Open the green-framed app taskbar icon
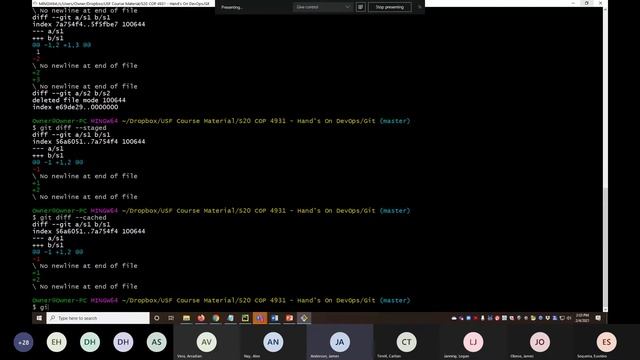Image resolution: width=640 pixels, height=360 pixels. coord(245,318)
